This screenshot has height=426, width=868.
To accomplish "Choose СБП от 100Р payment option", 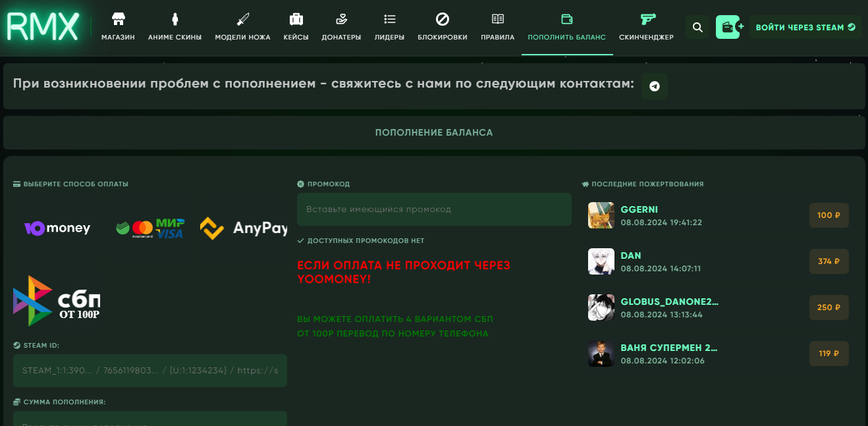I will [x=57, y=301].
